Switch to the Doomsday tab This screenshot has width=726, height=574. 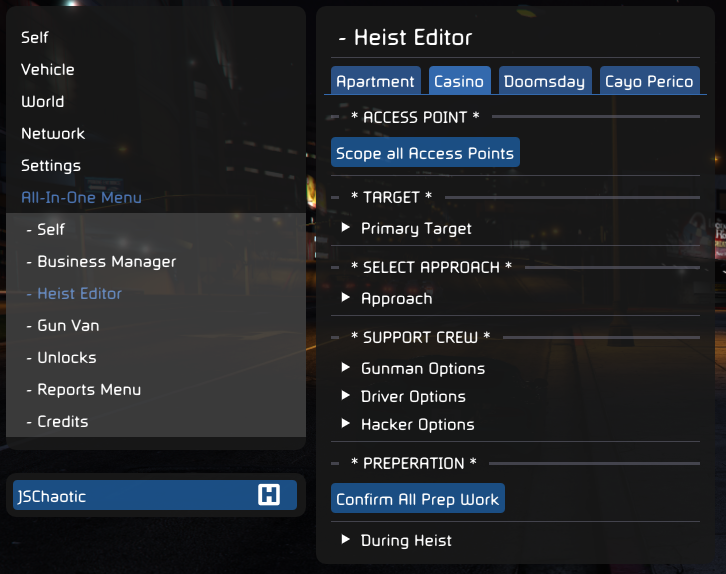pos(544,81)
